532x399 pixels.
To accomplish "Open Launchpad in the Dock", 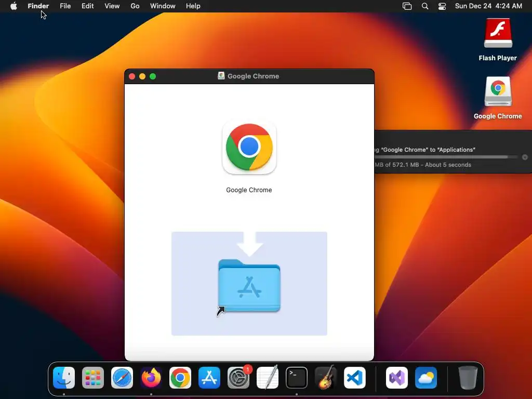I will [93, 378].
